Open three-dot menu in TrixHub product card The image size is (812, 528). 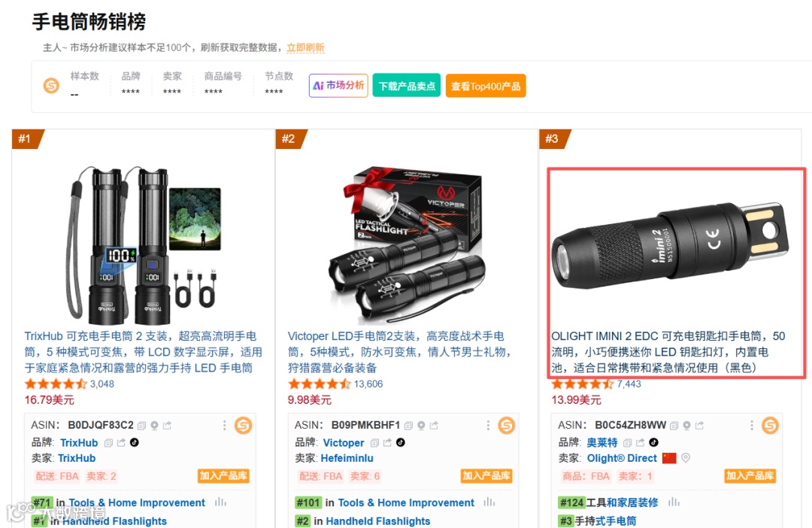pyautogui.click(x=224, y=426)
